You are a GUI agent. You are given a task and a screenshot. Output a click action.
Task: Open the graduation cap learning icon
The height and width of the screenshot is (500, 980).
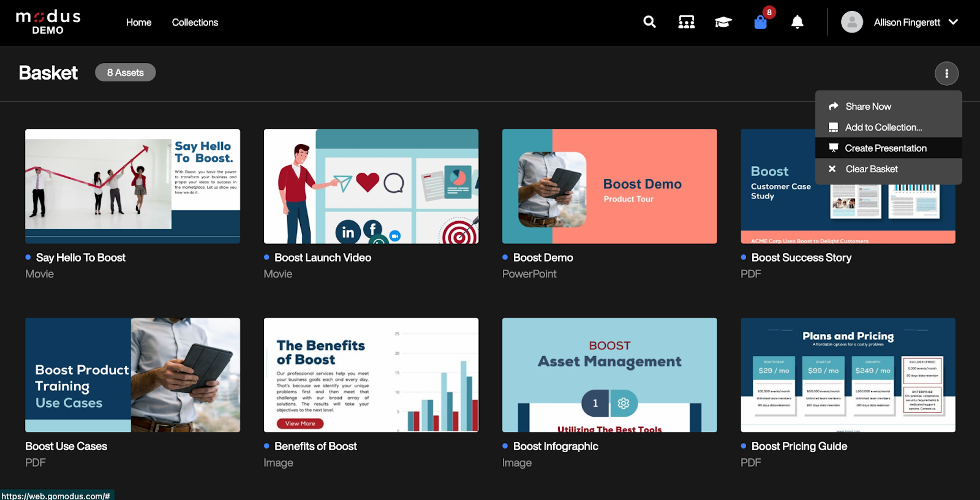click(x=723, y=23)
